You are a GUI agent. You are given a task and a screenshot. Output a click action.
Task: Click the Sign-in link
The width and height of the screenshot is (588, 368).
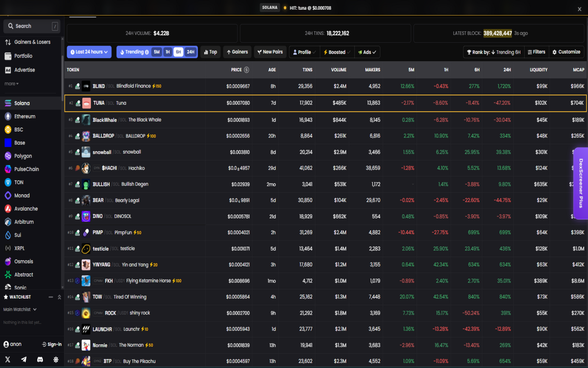pyautogui.click(x=51, y=344)
